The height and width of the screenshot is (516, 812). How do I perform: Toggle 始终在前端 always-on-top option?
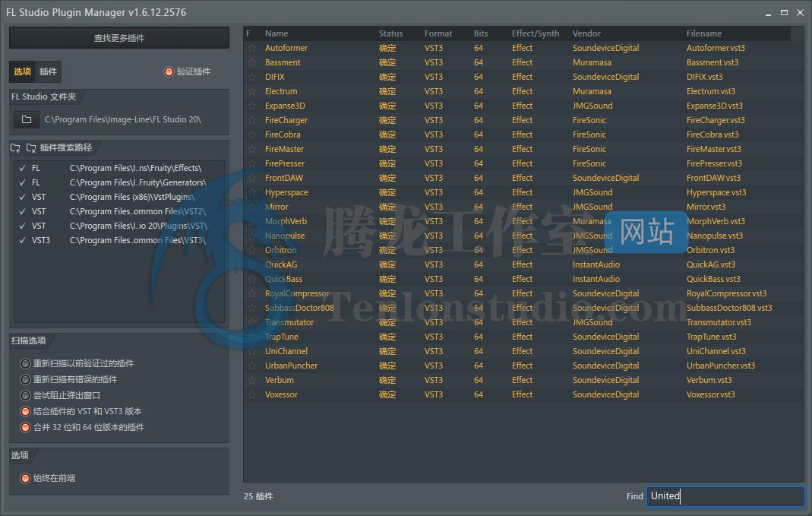tap(25, 478)
